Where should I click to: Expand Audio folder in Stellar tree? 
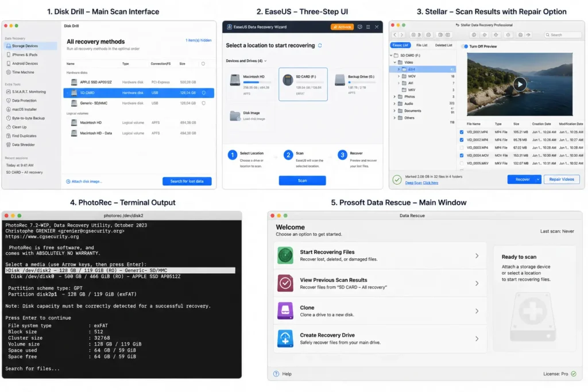pos(394,104)
